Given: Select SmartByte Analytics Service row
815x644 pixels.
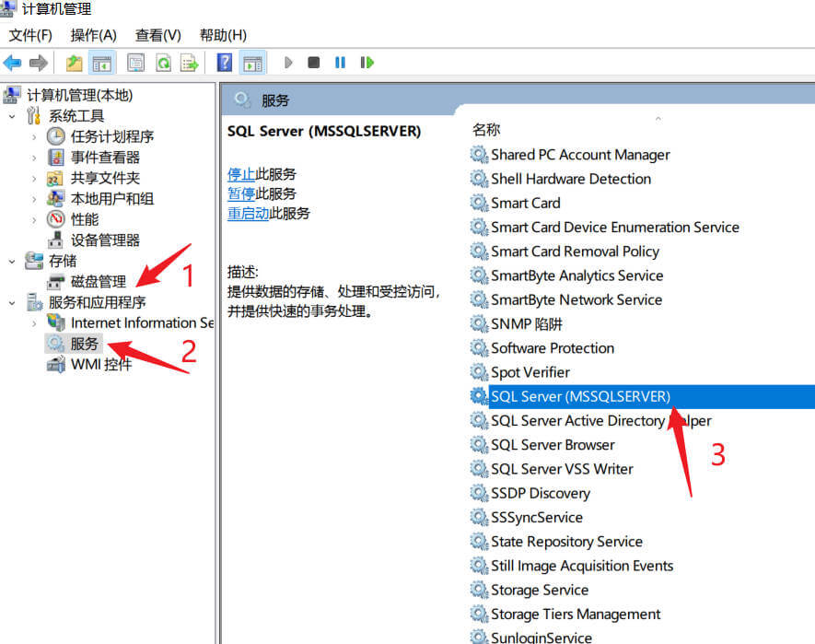Looking at the screenshot, I should tap(576, 275).
